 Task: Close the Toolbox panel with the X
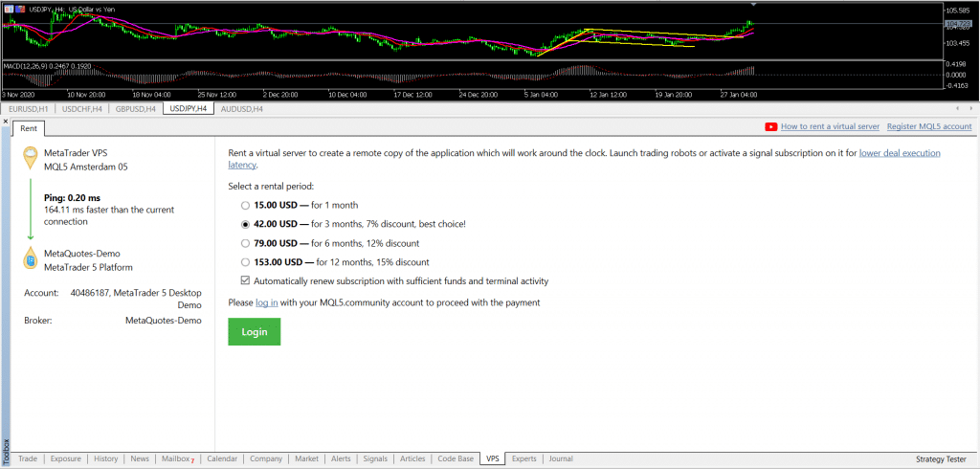(5, 120)
